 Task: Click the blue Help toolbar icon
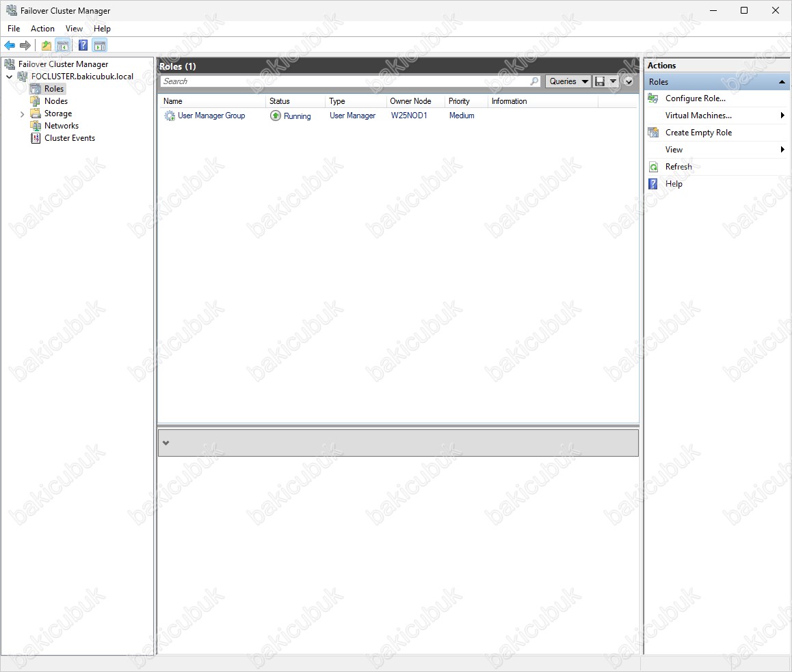pyautogui.click(x=83, y=45)
